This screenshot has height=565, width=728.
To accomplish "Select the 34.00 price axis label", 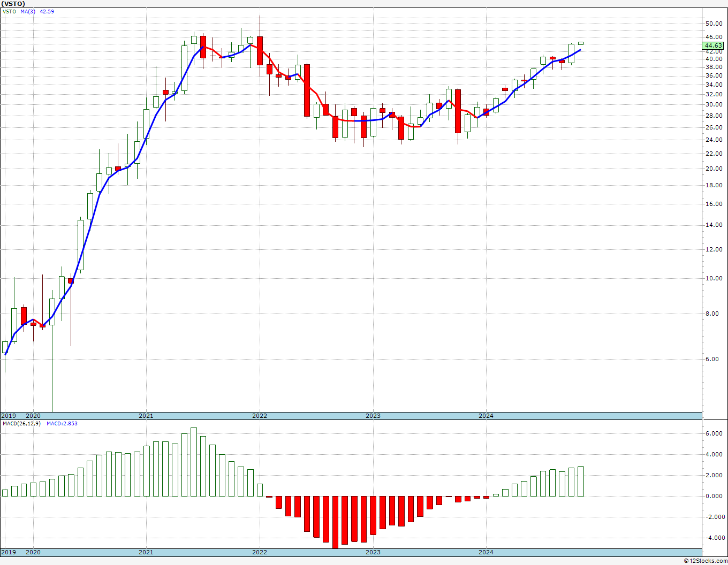I will tap(714, 85).
